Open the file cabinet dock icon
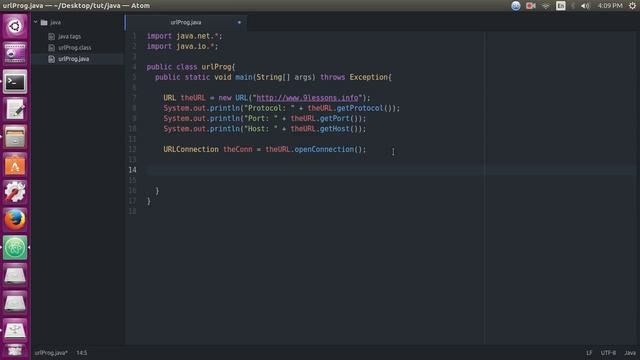Screen dimensions: 640x360 pos(15,137)
